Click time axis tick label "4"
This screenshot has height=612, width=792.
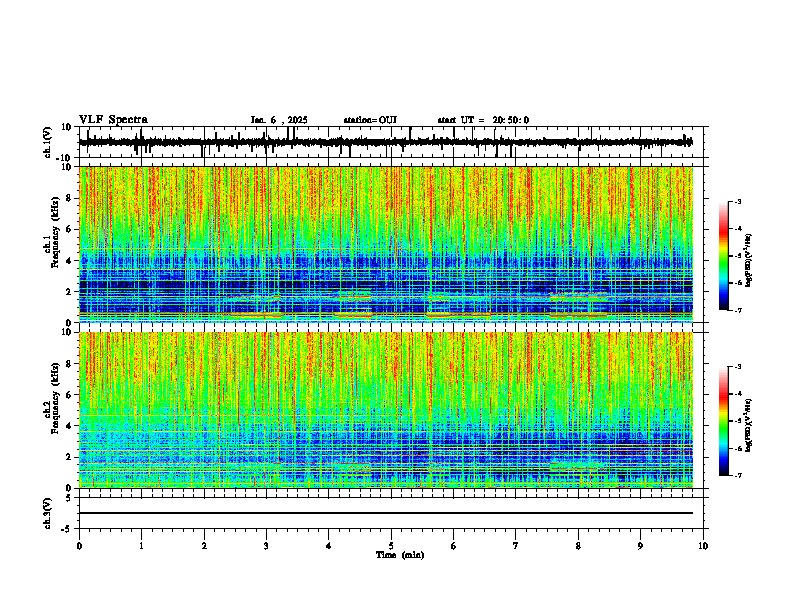329,546
